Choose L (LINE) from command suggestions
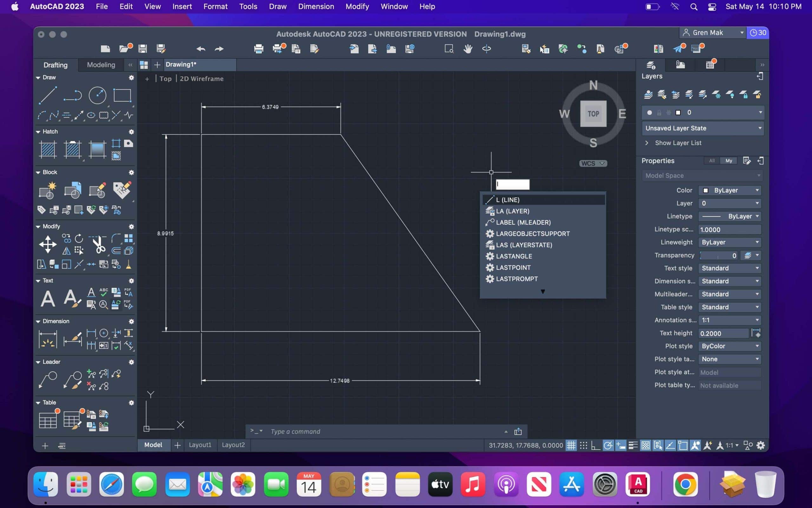The image size is (812, 508). tap(544, 200)
